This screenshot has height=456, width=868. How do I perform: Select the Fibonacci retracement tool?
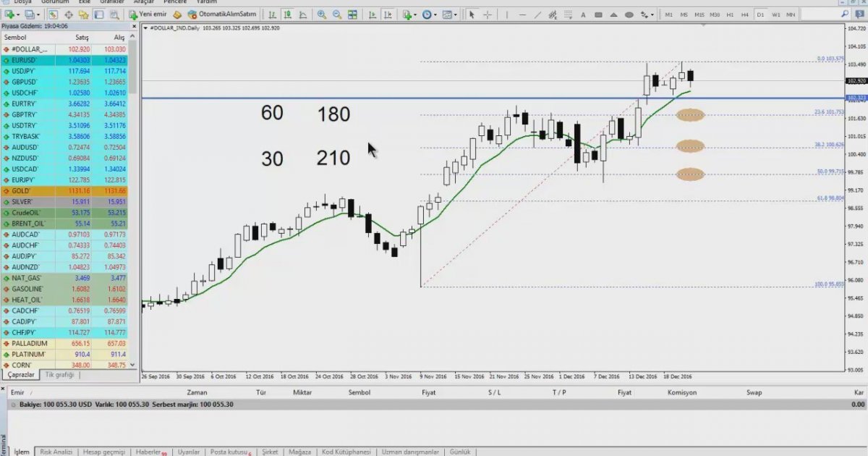coord(569,14)
